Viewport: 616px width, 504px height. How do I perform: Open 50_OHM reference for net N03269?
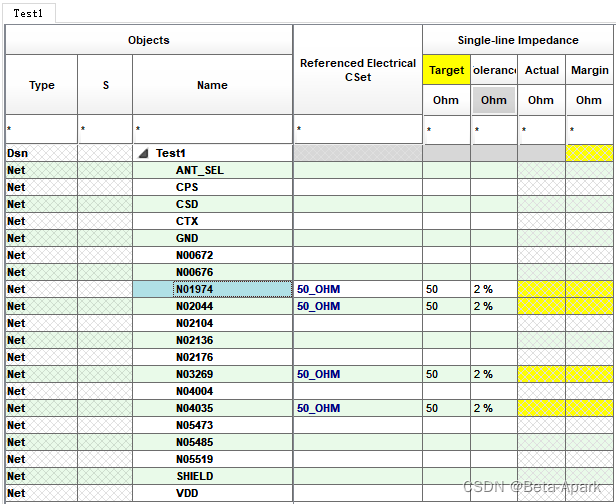[x=318, y=374]
